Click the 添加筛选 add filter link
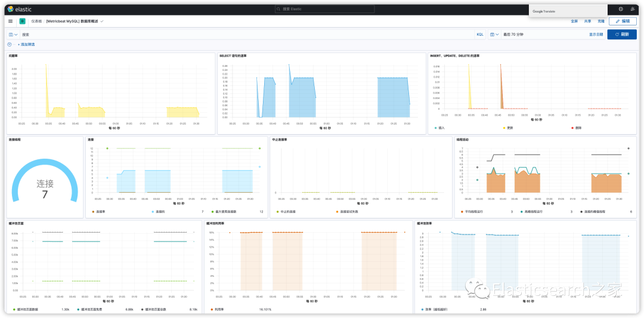Viewport: 644px width, 318px height. pyautogui.click(x=26, y=44)
